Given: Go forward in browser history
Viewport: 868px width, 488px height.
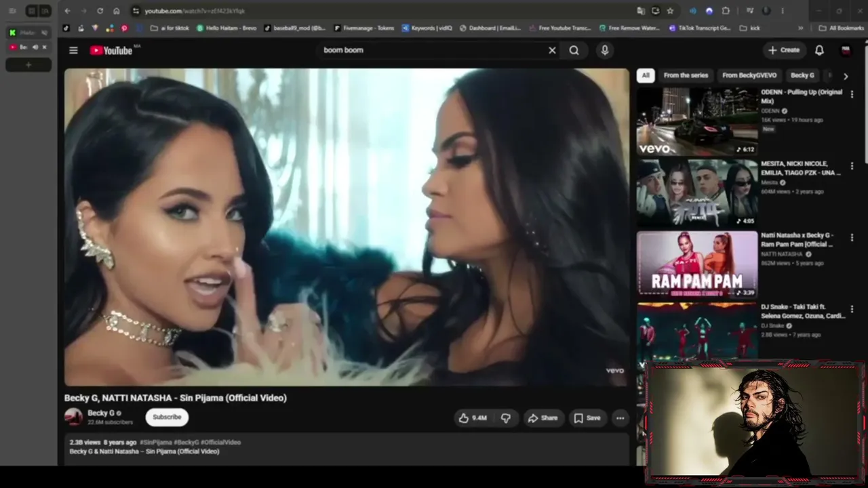Looking at the screenshot, I should (83, 11).
